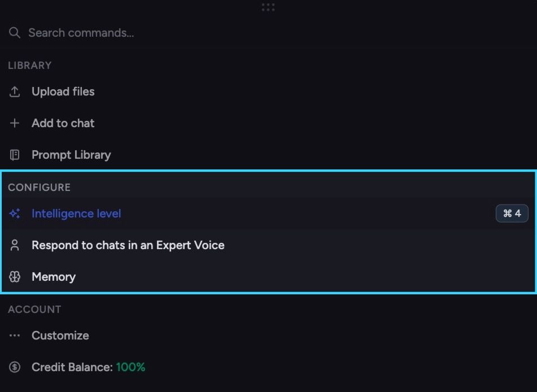Click the magnifying glass search icon
Image resolution: width=537 pixels, height=392 pixels.
click(14, 33)
